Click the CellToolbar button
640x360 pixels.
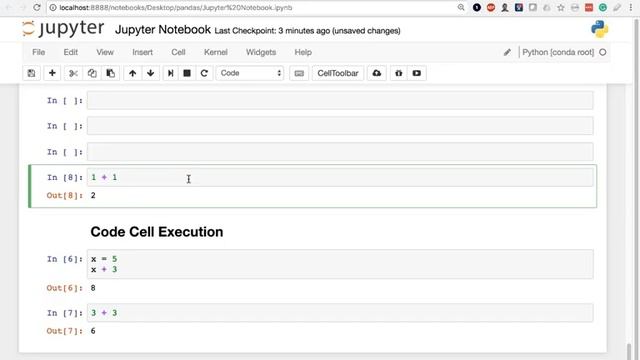[x=338, y=73]
